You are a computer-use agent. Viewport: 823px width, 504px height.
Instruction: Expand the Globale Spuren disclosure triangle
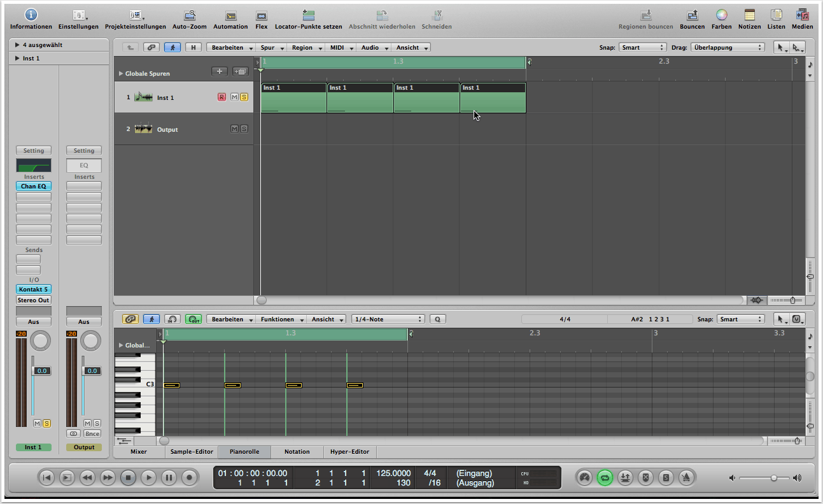(x=121, y=74)
